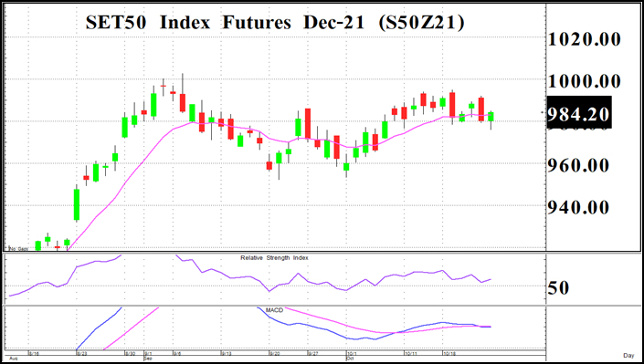Click the Sep month label on time axis

click(x=148, y=359)
